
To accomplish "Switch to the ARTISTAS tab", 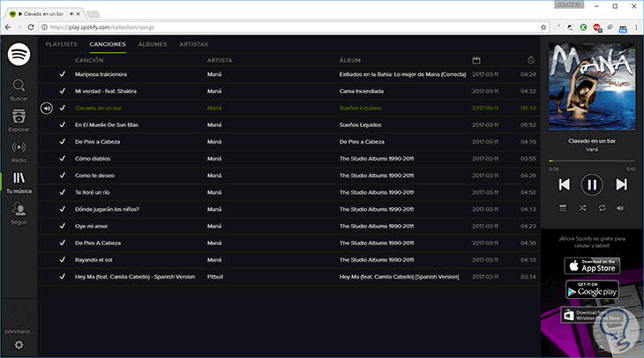I will (193, 44).
